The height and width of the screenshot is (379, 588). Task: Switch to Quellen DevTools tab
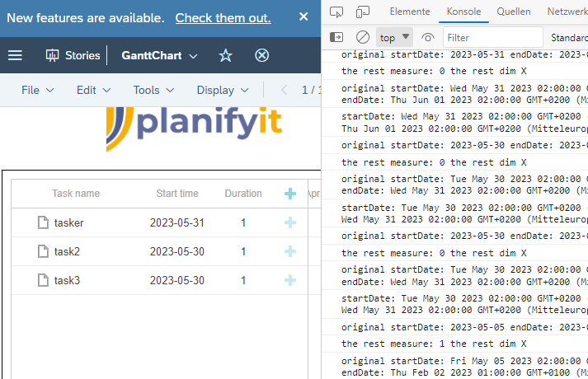(514, 12)
